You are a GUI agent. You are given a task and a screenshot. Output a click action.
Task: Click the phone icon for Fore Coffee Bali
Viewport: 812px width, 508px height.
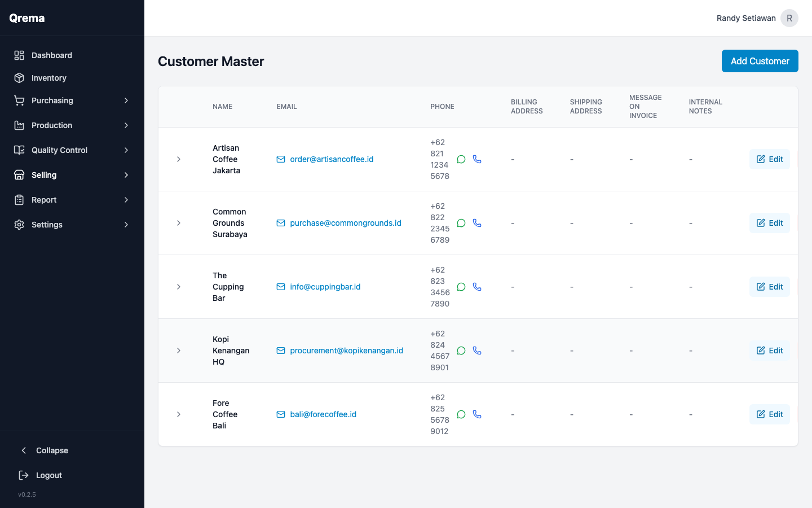point(477,414)
